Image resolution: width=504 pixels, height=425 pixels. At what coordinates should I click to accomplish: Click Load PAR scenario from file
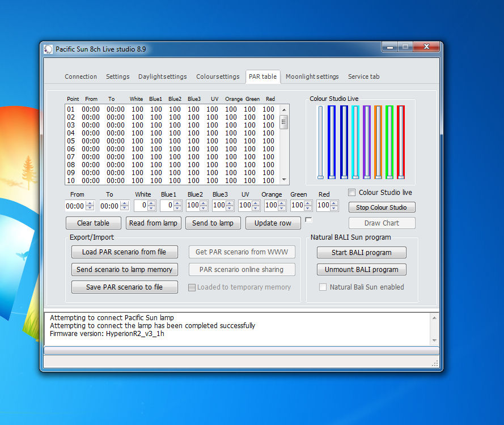tap(124, 252)
